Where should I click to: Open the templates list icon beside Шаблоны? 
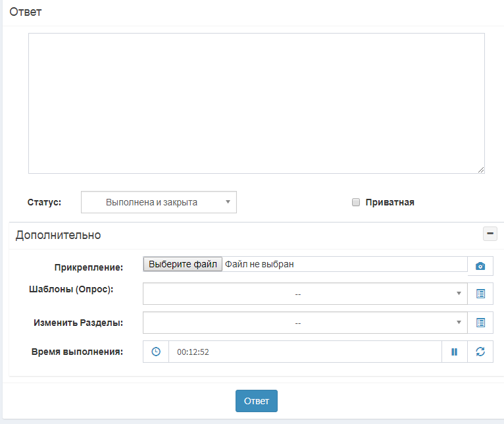480,294
